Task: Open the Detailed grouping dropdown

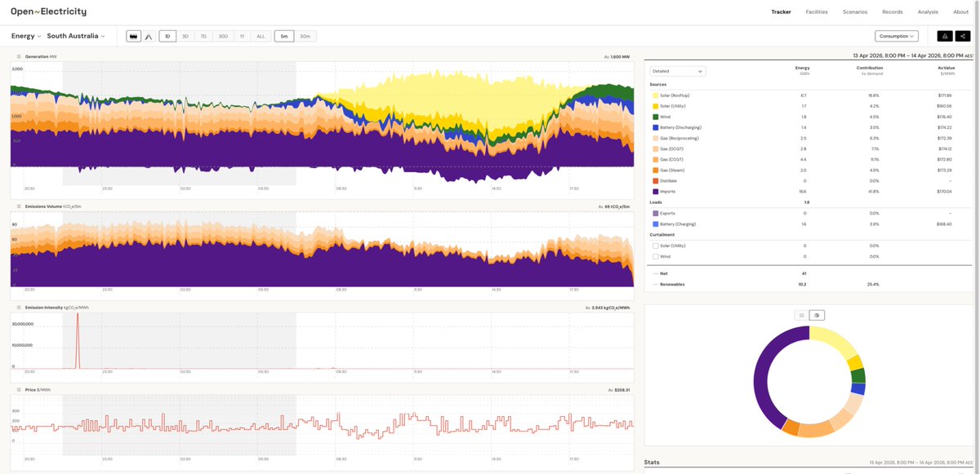Action: (678, 71)
